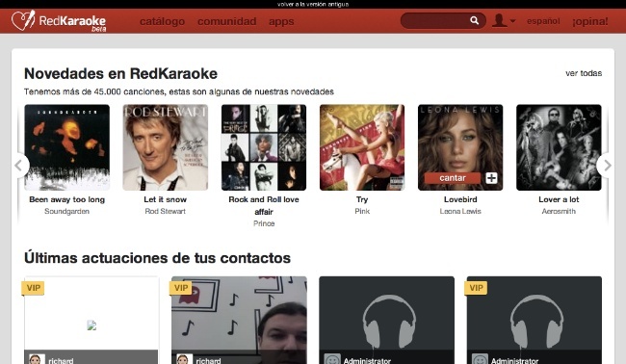
Task: Click song title Been away too long
Action: point(67,199)
